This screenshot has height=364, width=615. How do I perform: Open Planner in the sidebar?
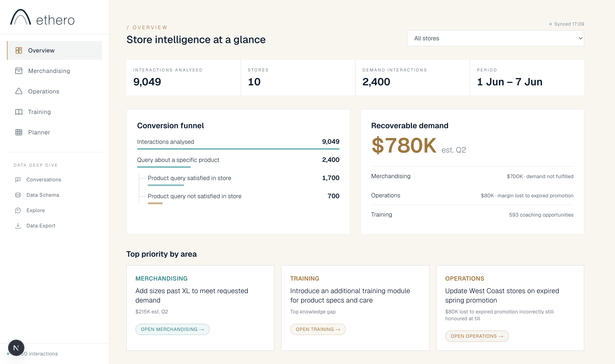pos(54,132)
